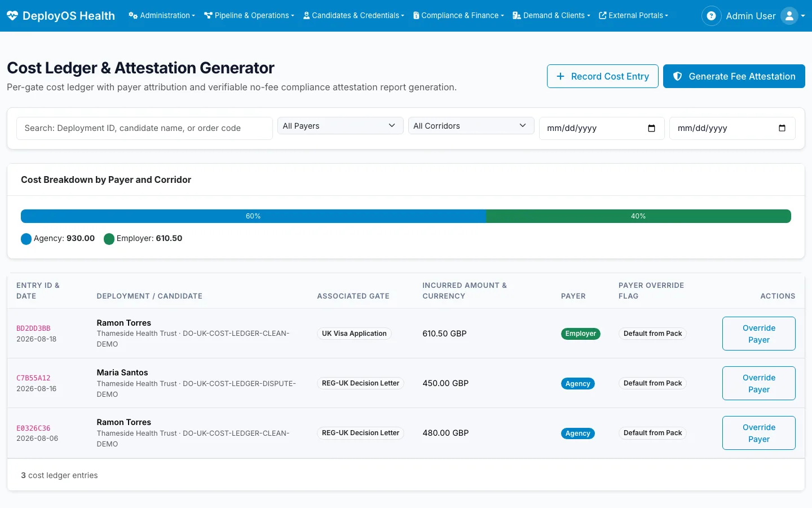Click the Generate Fee Attestation button
This screenshot has width=812, height=508.
734,76
